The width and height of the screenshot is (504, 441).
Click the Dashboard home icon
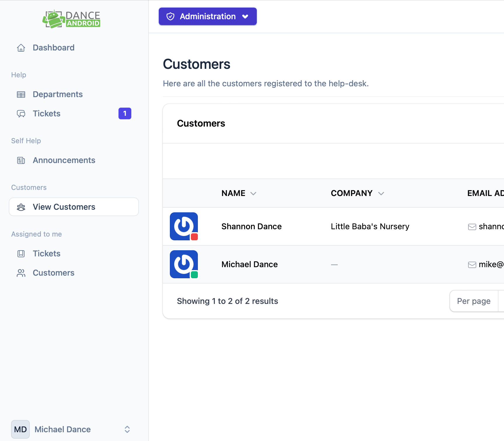[x=21, y=48]
